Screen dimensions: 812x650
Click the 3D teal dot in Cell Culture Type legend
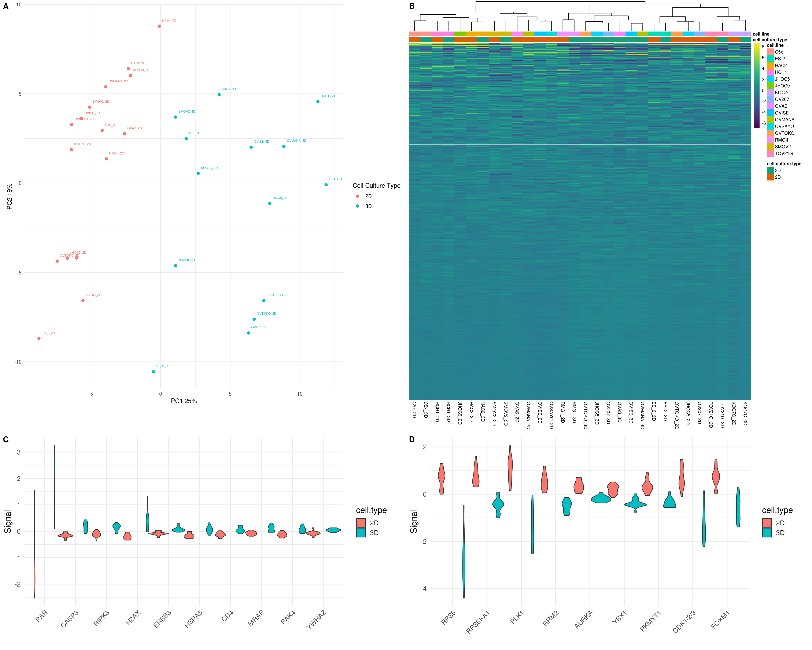point(357,206)
